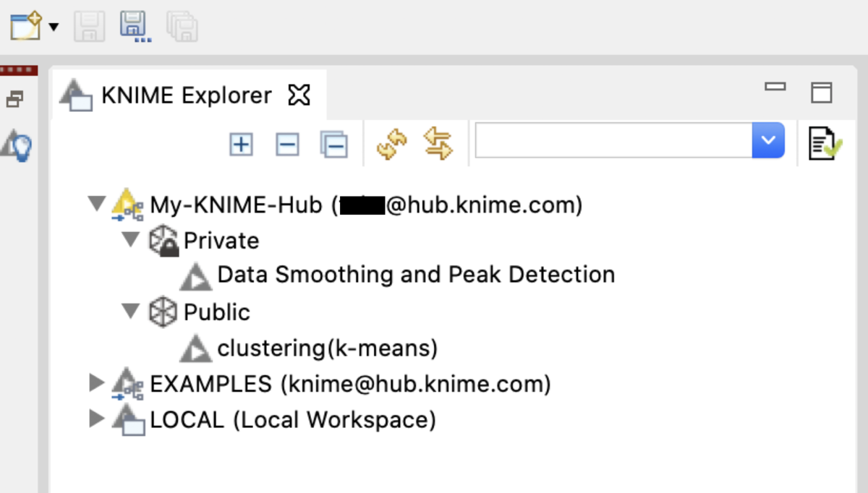This screenshot has height=493, width=868.
Task: Select the Public space label
Action: (217, 312)
